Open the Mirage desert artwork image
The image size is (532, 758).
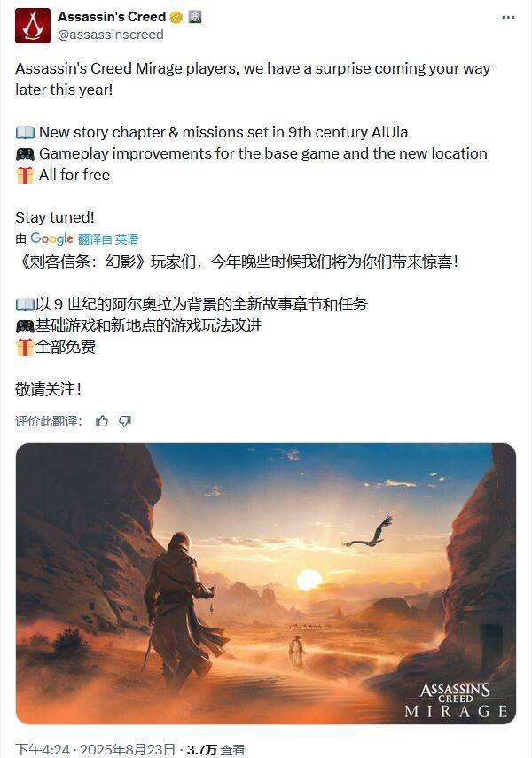[x=265, y=583]
